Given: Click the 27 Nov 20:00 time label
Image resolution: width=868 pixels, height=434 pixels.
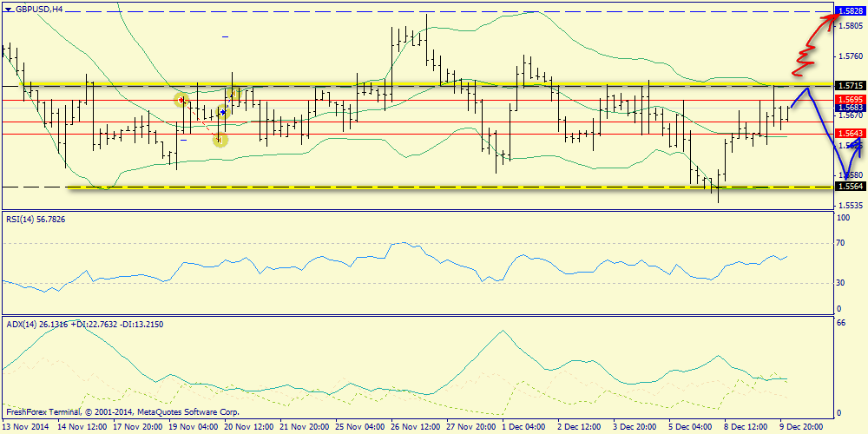Looking at the screenshot, I should (x=471, y=427).
